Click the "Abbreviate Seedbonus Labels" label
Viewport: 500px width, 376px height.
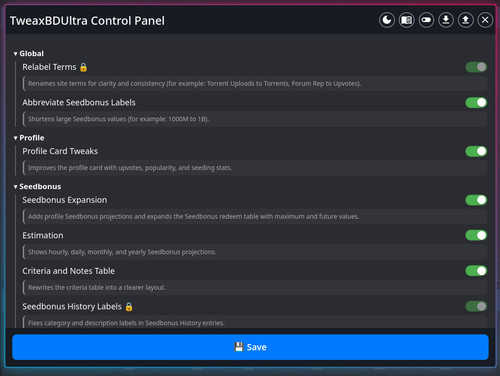point(79,102)
